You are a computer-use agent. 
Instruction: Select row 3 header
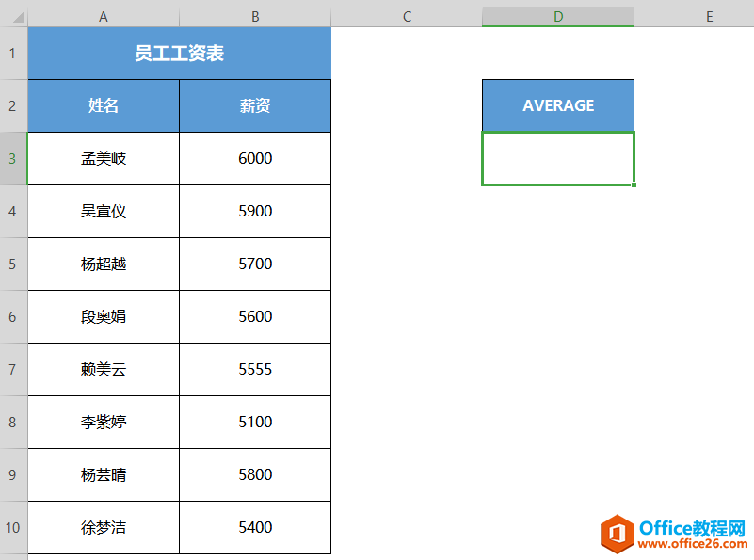tap(12, 158)
